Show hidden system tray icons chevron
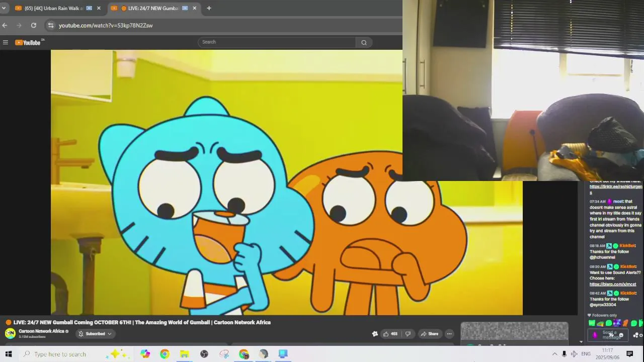Screen dimensions: 644x362 (x=554, y=354)
